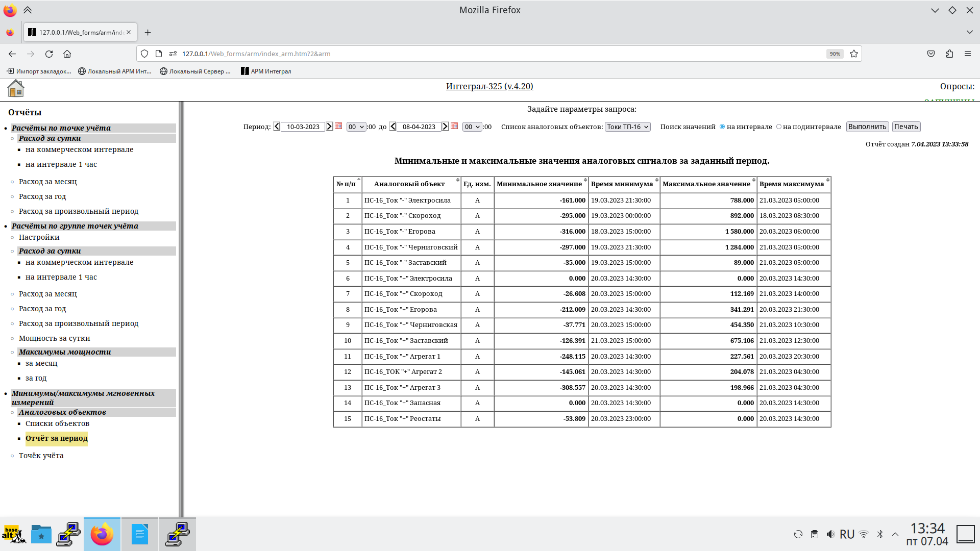Open 'Импорт закладок' bookmark item
This screenshot has width=980, height=551.
[x=39, y=71]
